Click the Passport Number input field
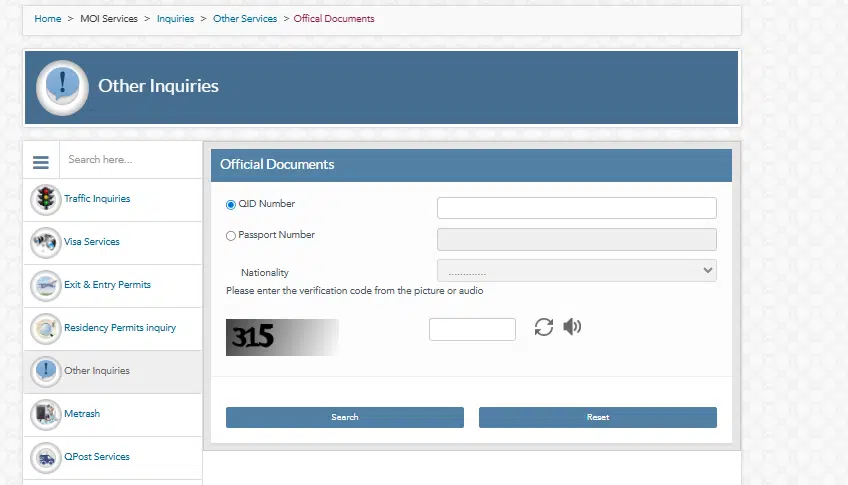Viewport: 848px width, 485px height. click(577, 240)
